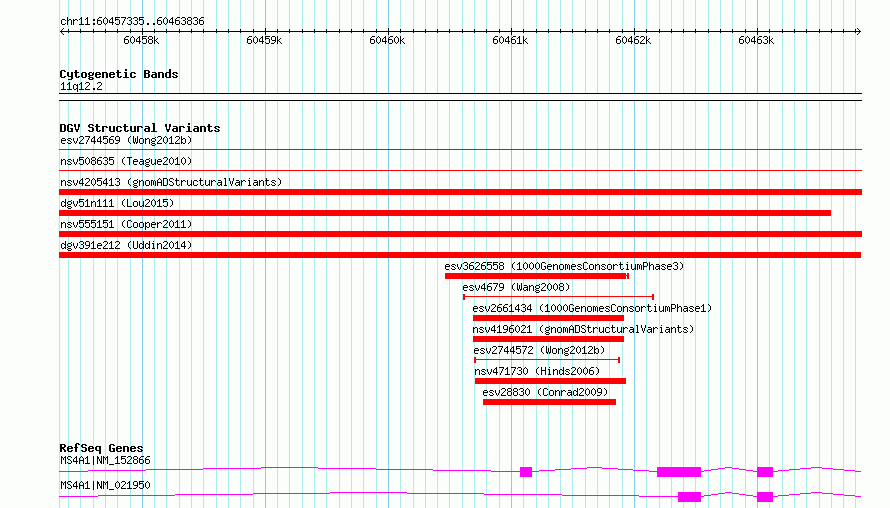Select variant dgv51n111 (Lou2015)
This screenshot has height=508, width=890.
[117, 203]
